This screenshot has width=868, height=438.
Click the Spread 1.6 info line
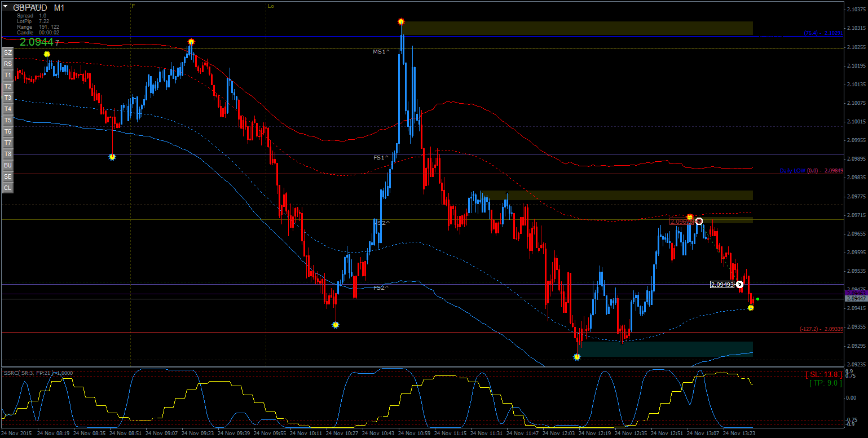coord(31,16)
